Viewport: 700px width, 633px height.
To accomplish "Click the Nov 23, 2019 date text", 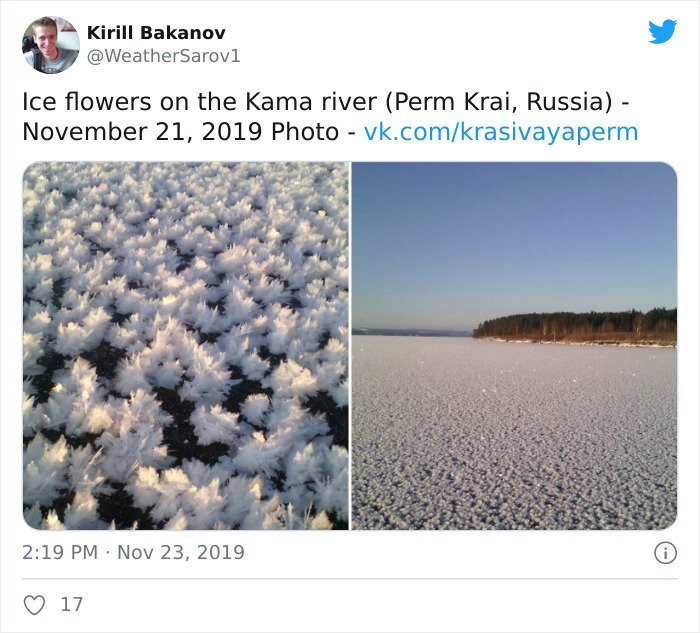I will (x=181, y=553).
